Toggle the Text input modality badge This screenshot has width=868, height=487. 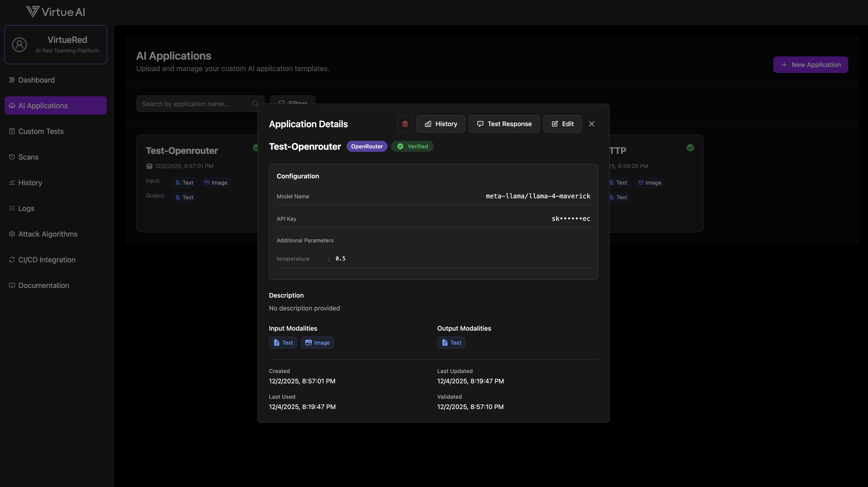[x=283, y=342]
